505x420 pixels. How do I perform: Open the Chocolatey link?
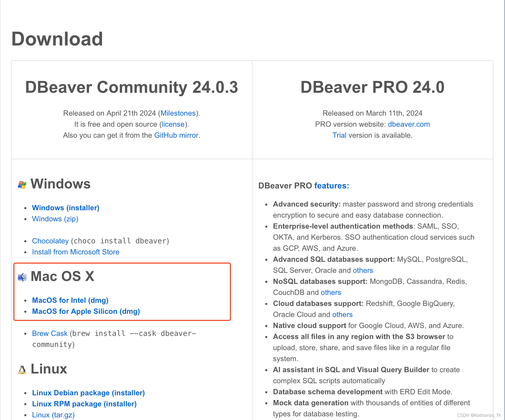point(50,241)
